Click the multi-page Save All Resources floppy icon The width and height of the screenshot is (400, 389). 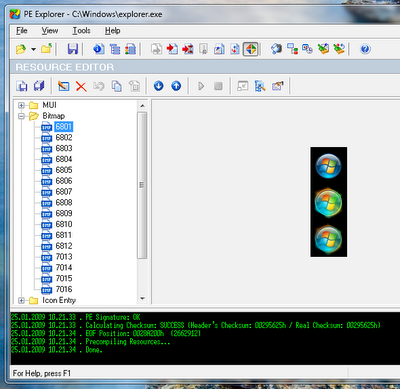pos(39,86)
